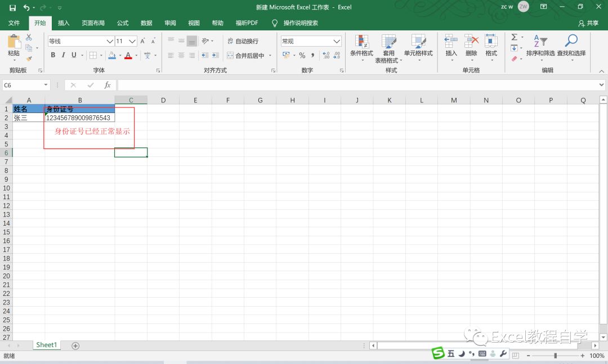Open the font name dropdown
The height and width of the screenshot is (364, 608).
[x=110, y=41]
